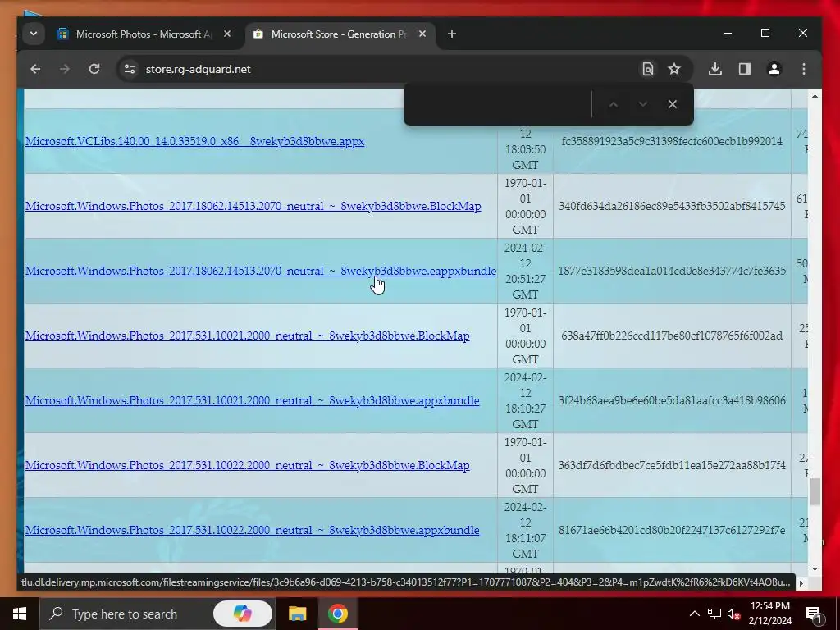Screen dimensions: 840x630
Task: Download Photos 2017.531.10022.2000 BlockMap link
Action: [x=247, y=466]
